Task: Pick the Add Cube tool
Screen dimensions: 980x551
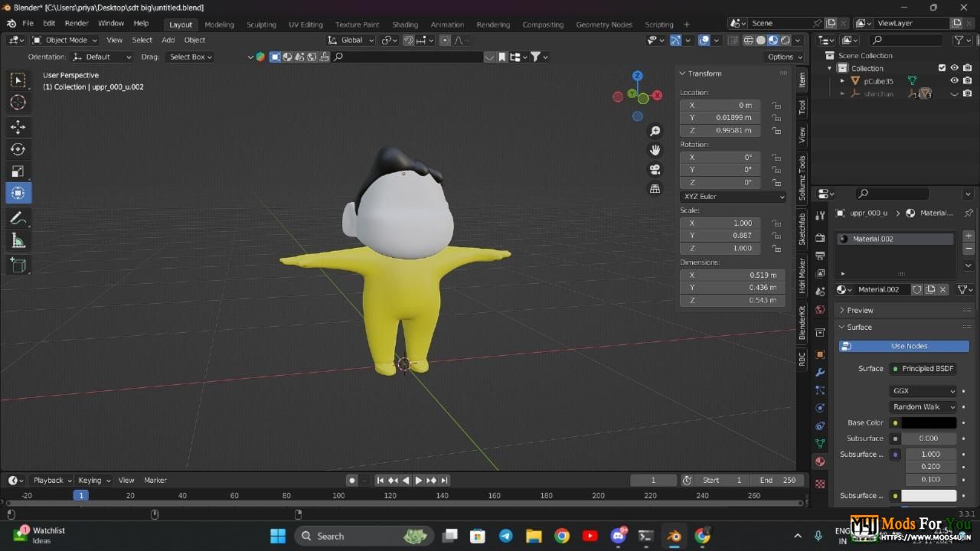Action: click(18, 265)
